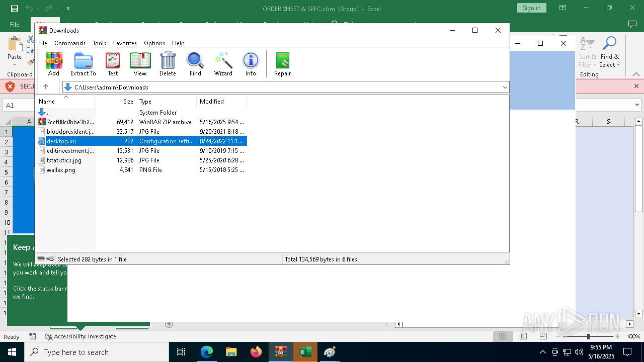Open the Excel comments icon
The image size is (644, 362).
click(632, 24)
